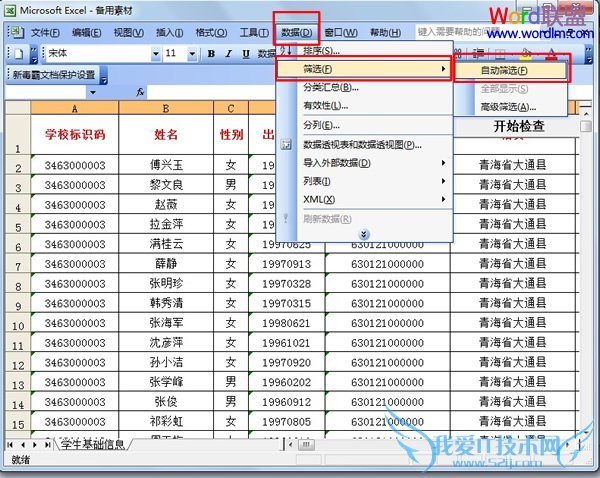This screenshot has width=600, height=478.
Task: Open the 格式(O) menu
Action: tap(211, 33)
